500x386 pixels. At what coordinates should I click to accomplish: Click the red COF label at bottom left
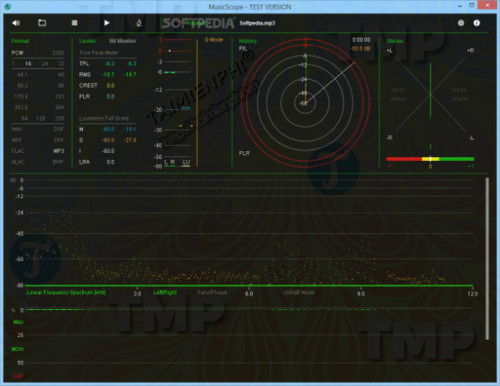tap(18, 376)
